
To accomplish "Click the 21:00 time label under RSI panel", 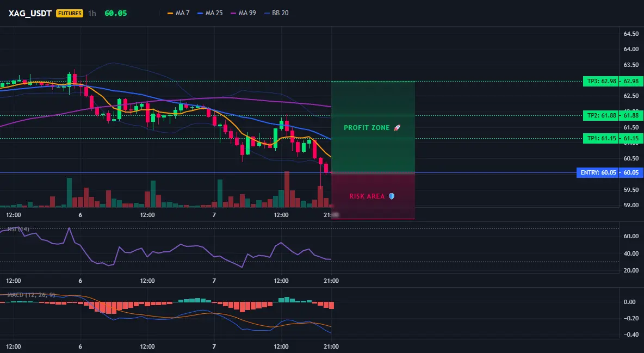I will 331,281.
